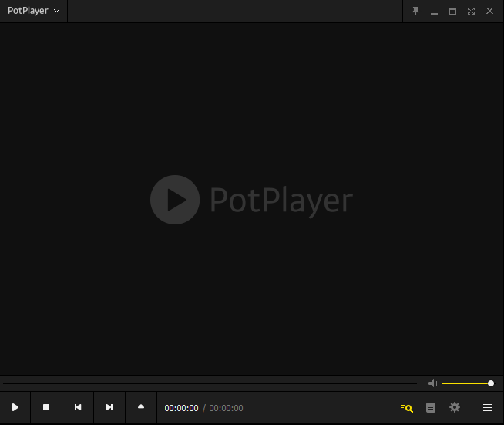Switch PotPlayer to fullscreen mode
This screenshot has height=425, width=504.
pos(471,12)
